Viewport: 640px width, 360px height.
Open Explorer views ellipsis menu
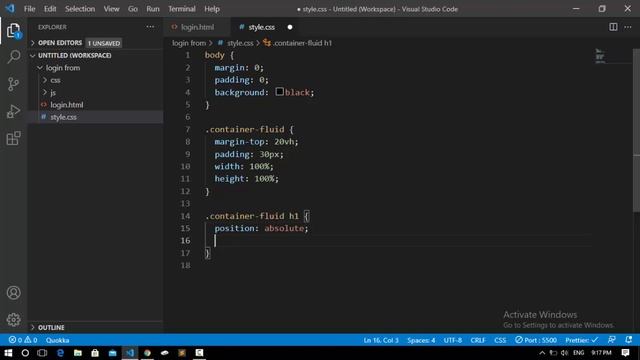pyautogui.click(x=150, y=27)
